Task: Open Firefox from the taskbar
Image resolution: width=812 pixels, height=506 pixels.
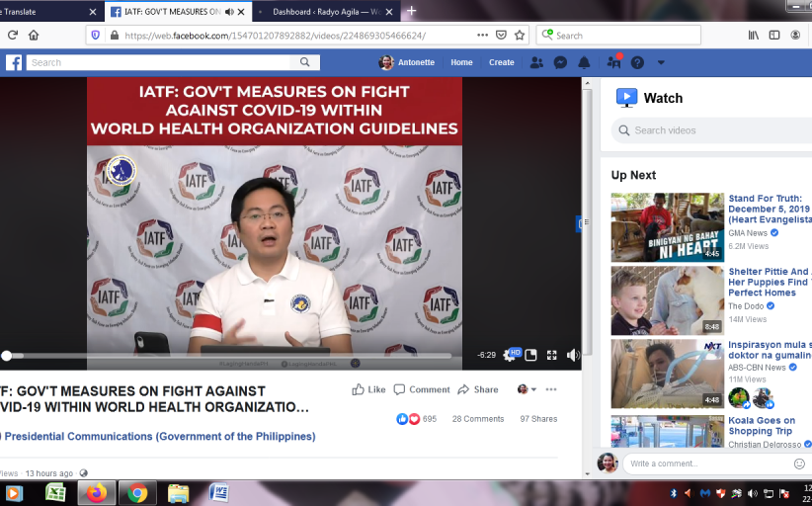Action: tap(96, 492)
